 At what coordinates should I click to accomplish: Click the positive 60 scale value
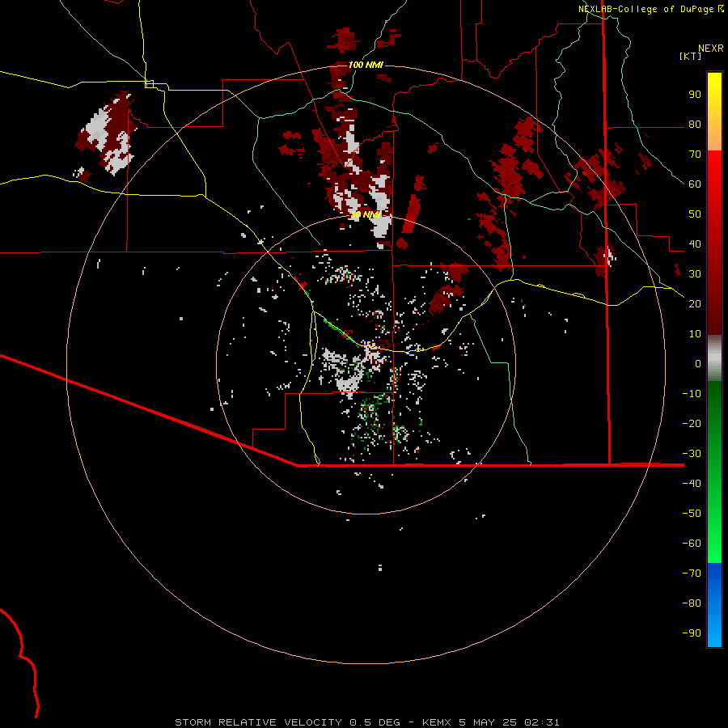(695, 184)
